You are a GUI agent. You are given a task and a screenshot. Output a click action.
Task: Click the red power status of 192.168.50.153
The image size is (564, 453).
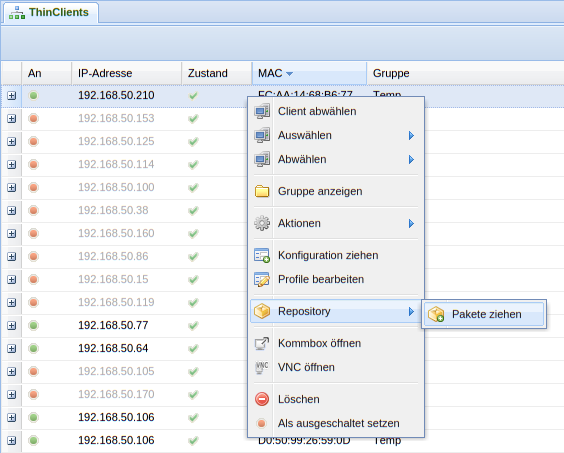33,119
